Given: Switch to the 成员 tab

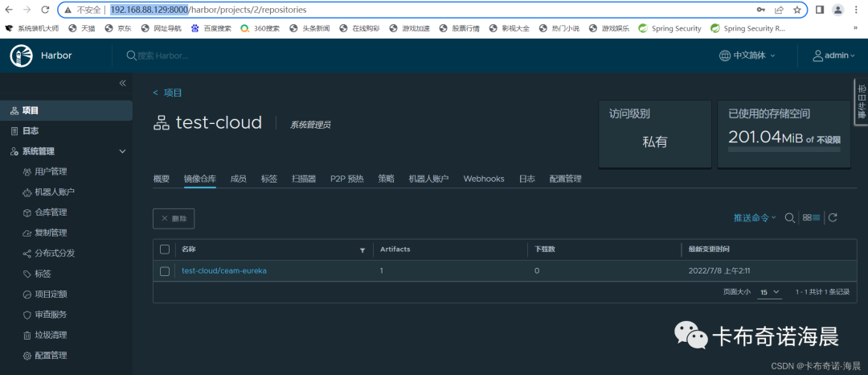Looking at the screenshot, I should [x=238, y=179].
